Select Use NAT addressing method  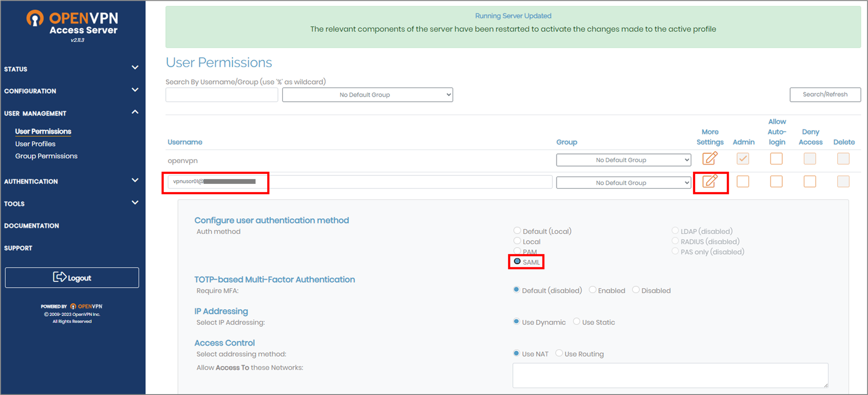point(516,353)
